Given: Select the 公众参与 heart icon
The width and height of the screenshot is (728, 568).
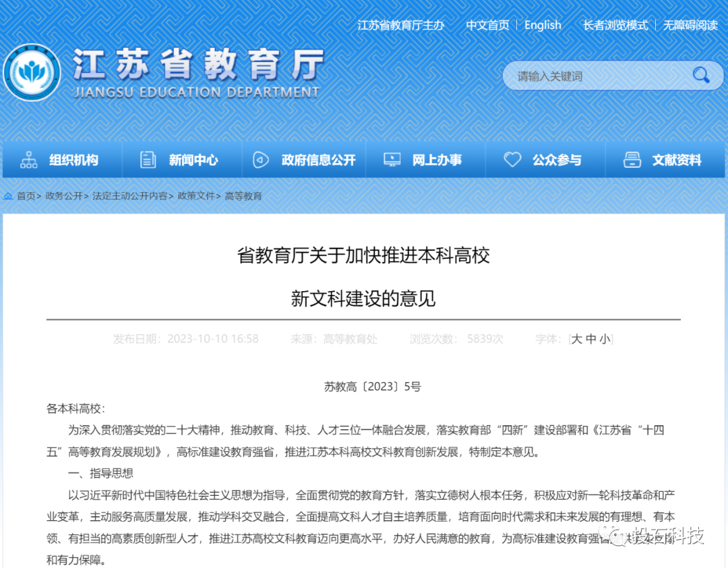Looking at the screenshot, I should tap(513, 160).
